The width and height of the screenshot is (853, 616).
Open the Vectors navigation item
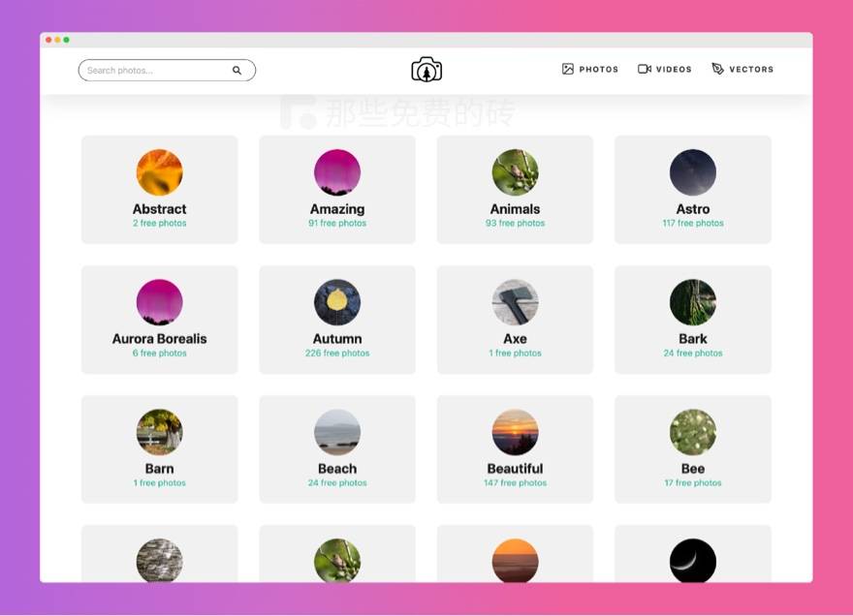[x=751, y=70]
